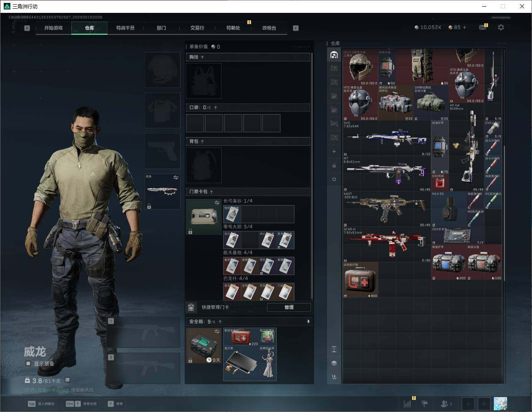
Task: Click the 航天基地: 4/4 keycard label
Action: 238,253
